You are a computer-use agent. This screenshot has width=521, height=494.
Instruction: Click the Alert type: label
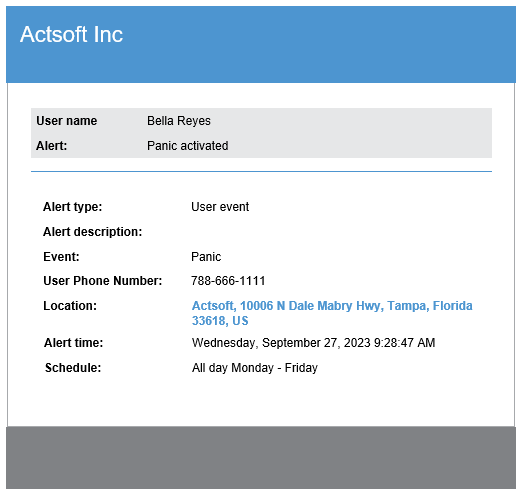(x=73, y=207)
